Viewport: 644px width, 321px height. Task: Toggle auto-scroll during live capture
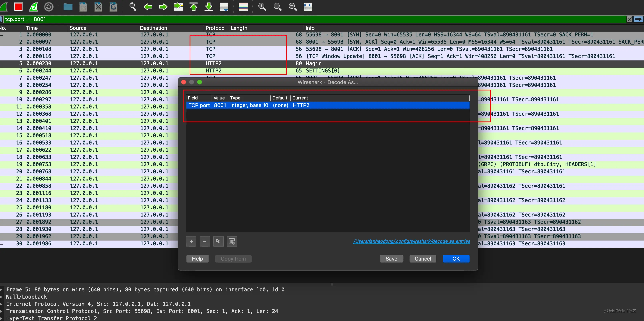point(224,7)
